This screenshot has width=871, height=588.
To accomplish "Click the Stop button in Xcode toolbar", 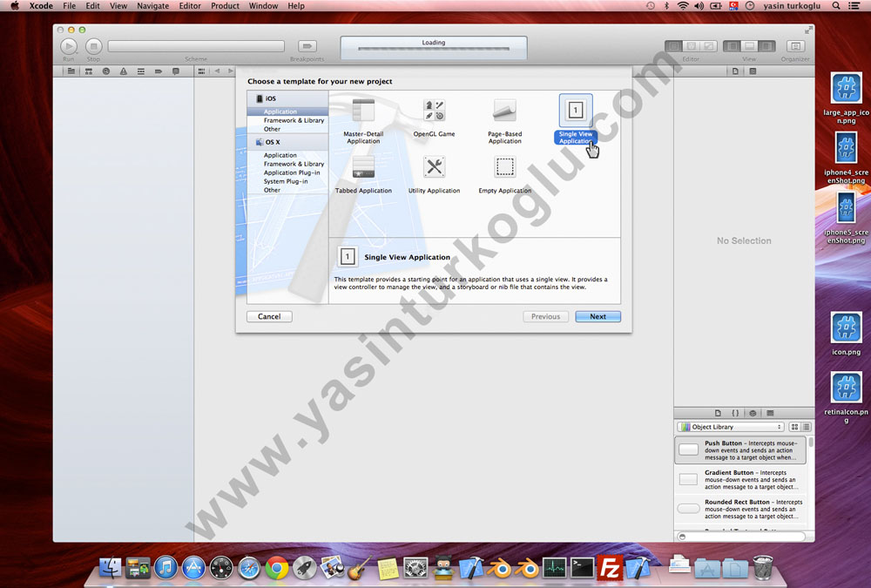I will click(x=93, y=46).
